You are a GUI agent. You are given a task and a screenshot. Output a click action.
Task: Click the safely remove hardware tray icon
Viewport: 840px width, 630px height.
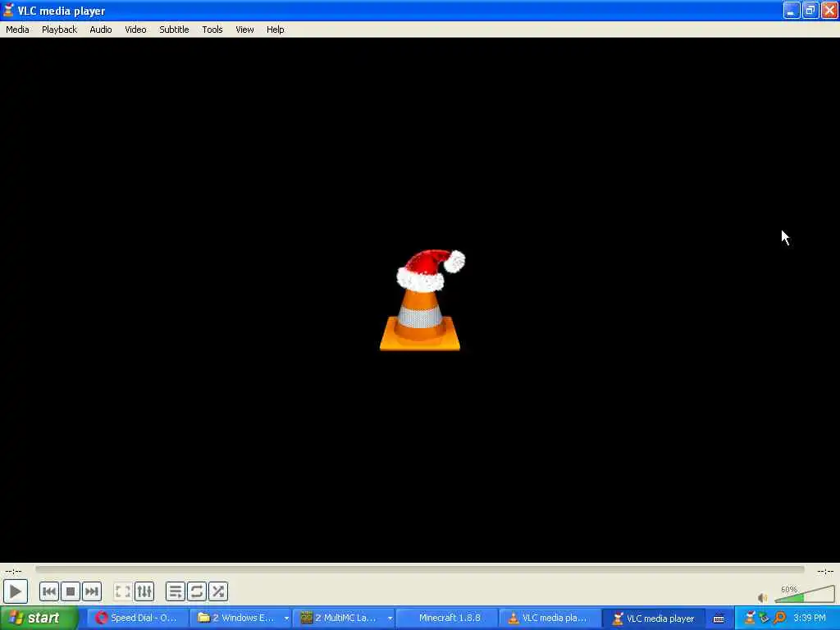coord(764,618)
